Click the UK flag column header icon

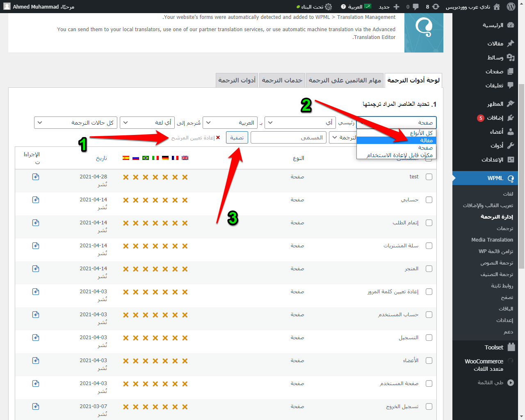pyautogui.click(x=185, y=158)
